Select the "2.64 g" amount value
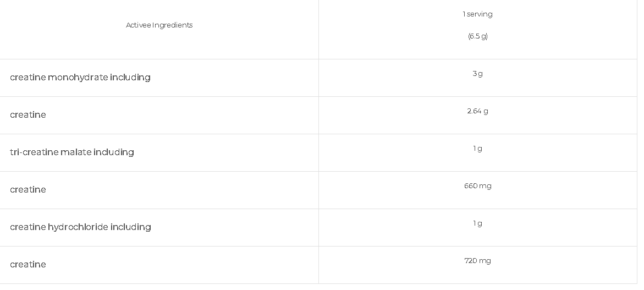This screenshot has width=644, height=290. [x=477, y=111]
